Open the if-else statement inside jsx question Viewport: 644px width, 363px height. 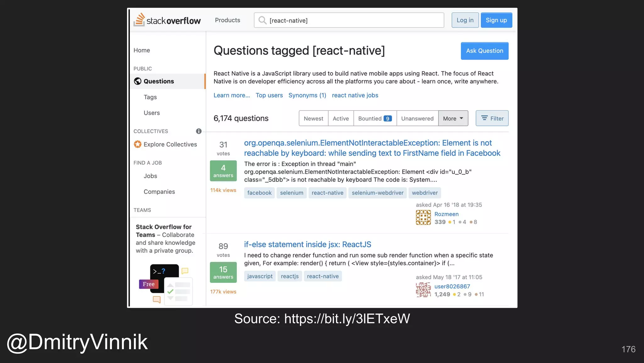pos(308,244)
